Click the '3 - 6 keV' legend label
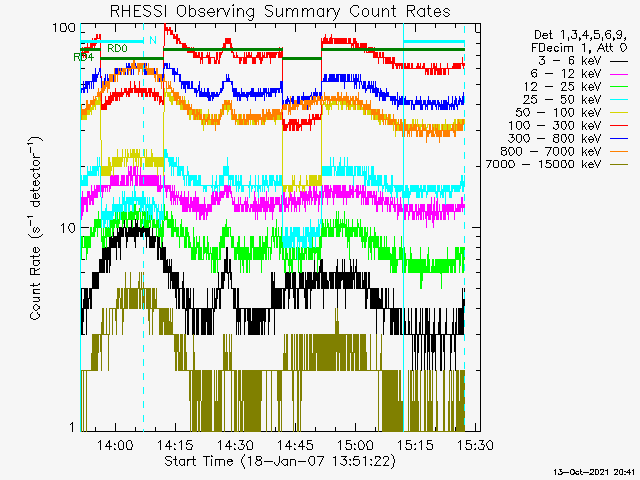This screenshot has height=480, width=640. [x=569, y=61]
